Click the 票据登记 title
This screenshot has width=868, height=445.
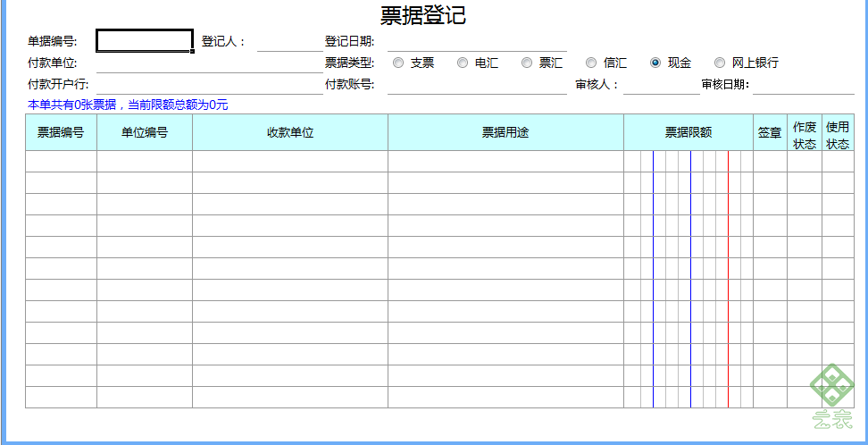pyautogui.click(x=423, y=15)
